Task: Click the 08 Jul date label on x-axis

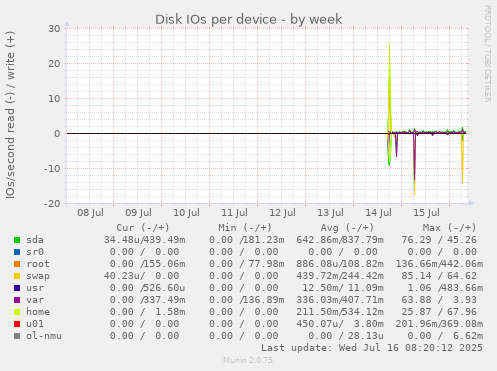Action: pyautogui.click(x=90, y=213)
